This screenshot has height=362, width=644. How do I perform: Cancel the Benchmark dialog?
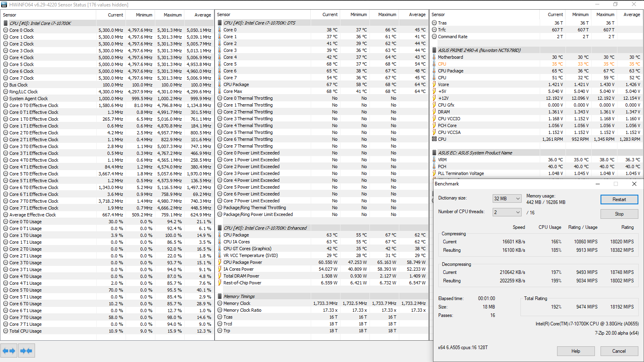pyautogui.click(x=619, y=351)
